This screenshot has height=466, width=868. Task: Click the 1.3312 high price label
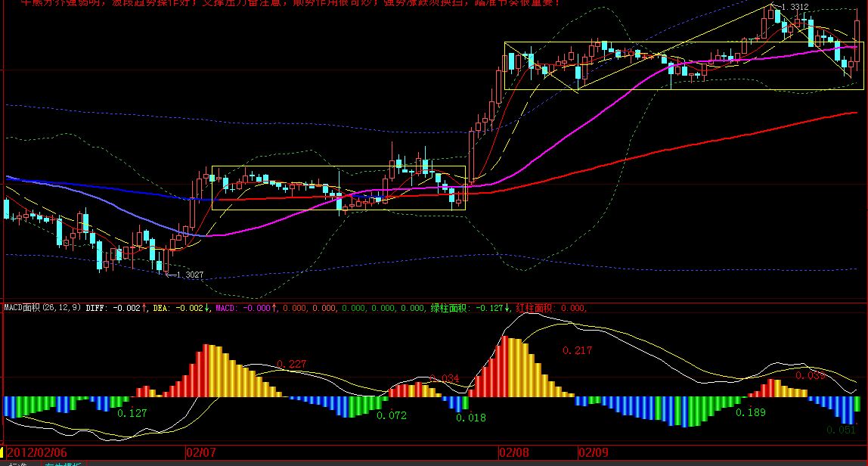(x=795, y=8)
